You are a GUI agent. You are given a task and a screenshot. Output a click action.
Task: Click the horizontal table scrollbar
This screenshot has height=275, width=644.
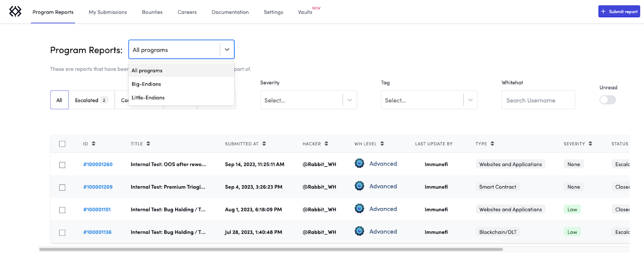[271, 249]
